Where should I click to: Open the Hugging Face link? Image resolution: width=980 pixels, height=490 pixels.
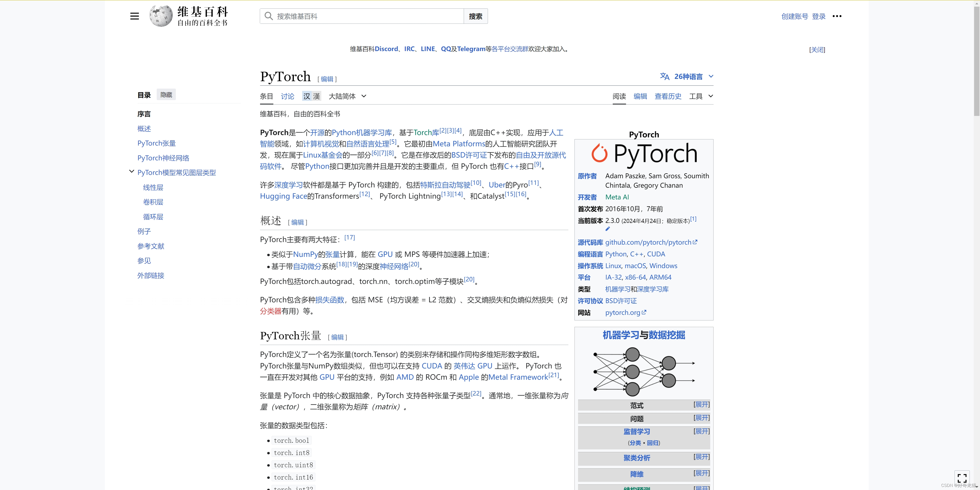284,196
